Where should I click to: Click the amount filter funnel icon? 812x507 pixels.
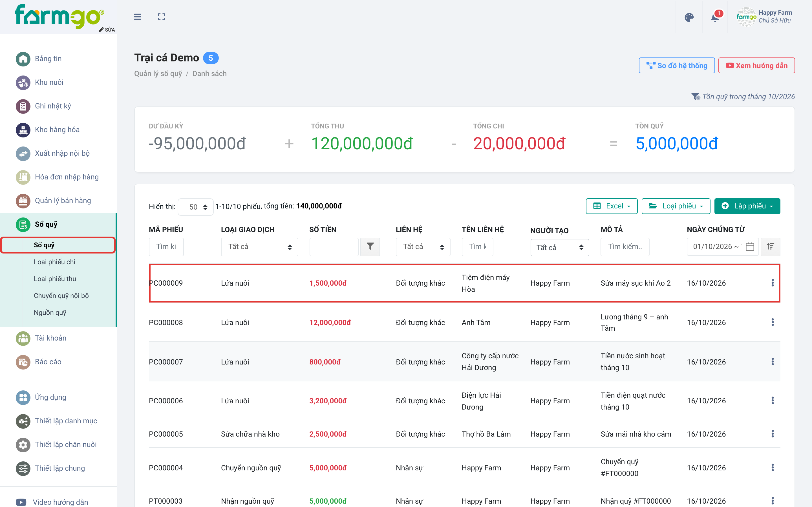point(370,247)
